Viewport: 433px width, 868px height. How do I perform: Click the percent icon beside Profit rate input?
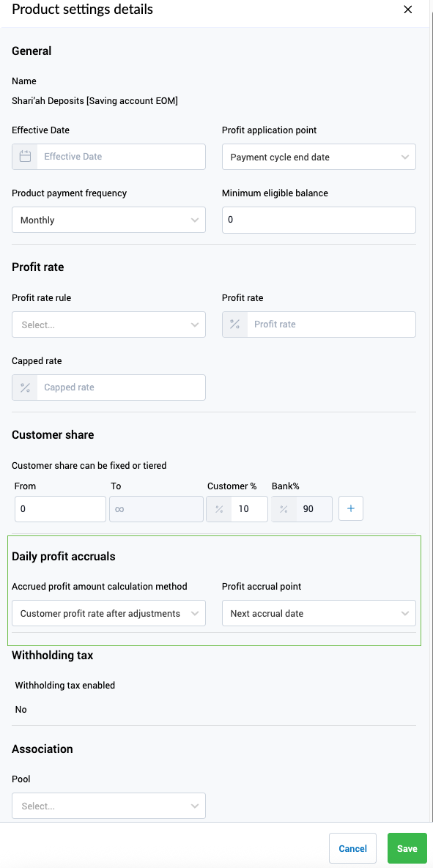tap(235, 324)
